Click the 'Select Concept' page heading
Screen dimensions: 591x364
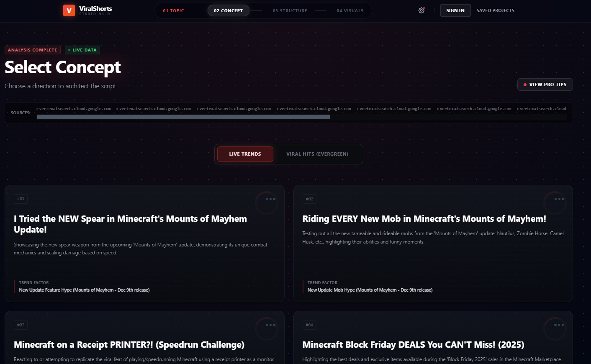63,67
